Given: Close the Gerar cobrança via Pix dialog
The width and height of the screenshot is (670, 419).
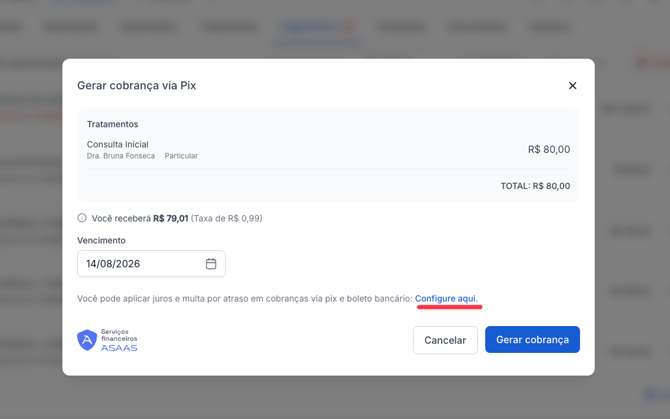Looking at the screenshot, I should (x=572, y=85).
